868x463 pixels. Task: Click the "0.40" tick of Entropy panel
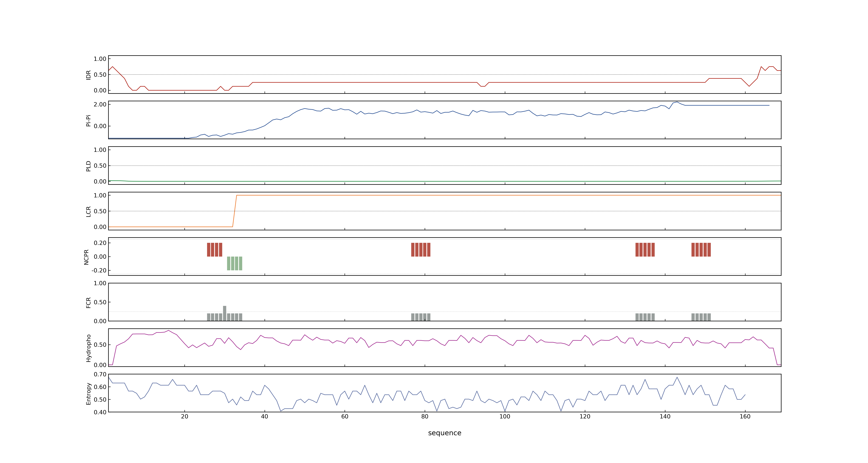100,412
